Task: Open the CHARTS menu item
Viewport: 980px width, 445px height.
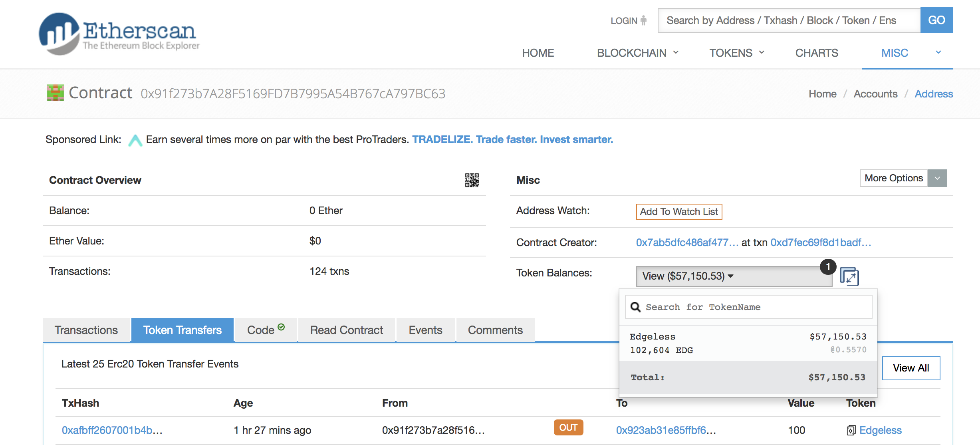Action: click(x=817, y=53)
